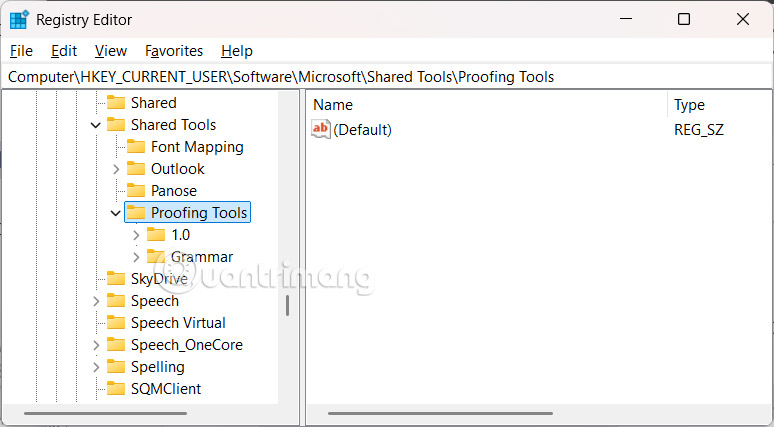Viewport: 774px width, 427px height.
Task: Select the 1.0 folder icon
Action: (156, 234)
